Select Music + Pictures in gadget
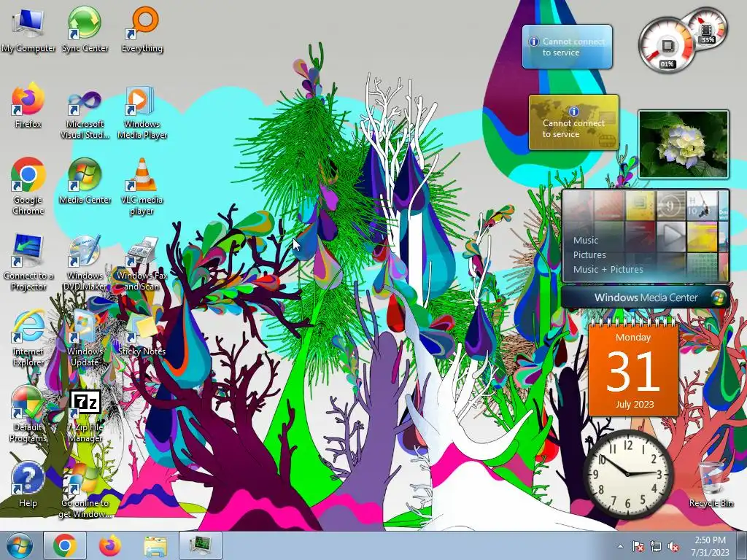Screen dimensions: 747x560 tap(608, 269)
